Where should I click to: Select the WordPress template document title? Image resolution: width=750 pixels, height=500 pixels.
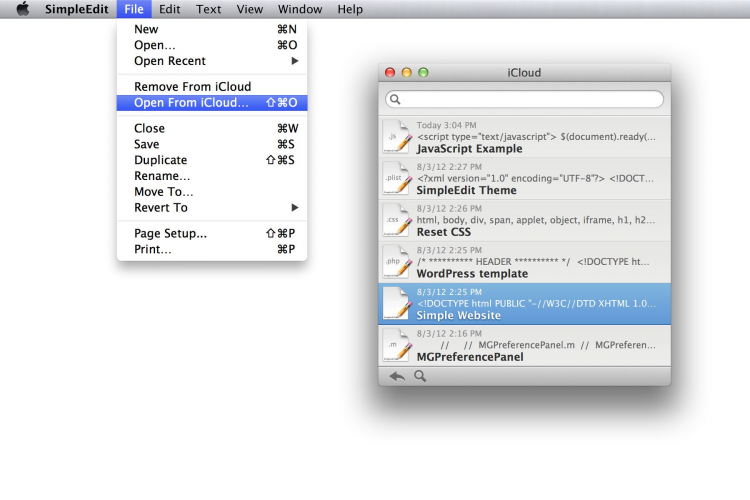point(472,274)
